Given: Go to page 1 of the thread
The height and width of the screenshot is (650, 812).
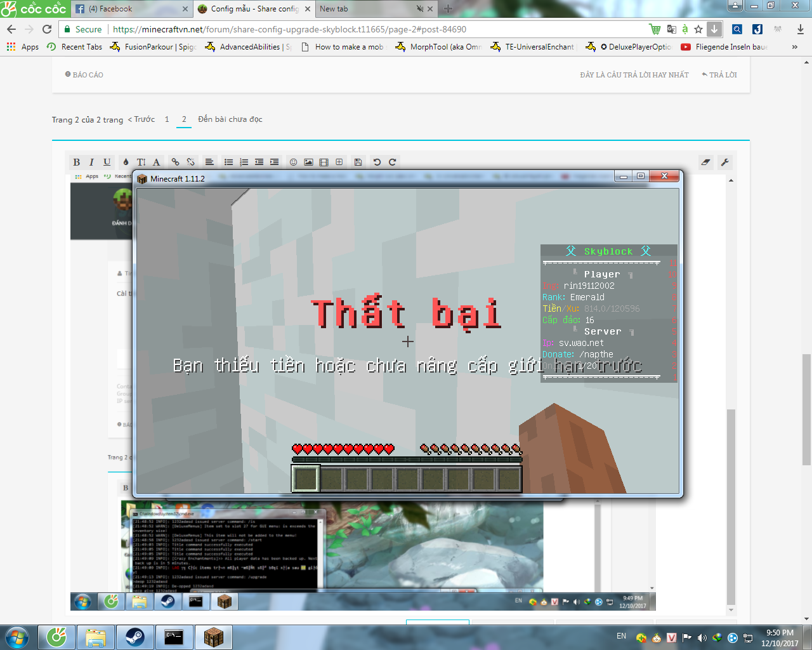Looking at the screenshot, I should click(167, 119).
